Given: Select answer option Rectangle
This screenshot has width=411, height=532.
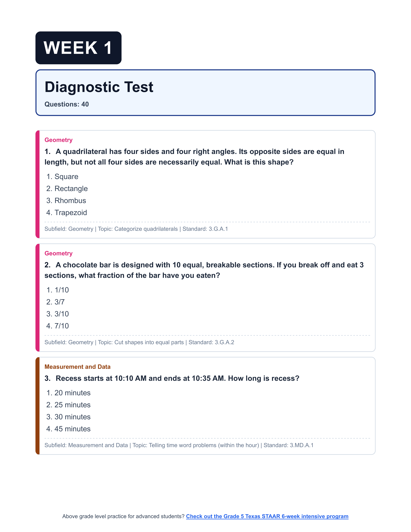Looking at the screenshot, I should coord(71,189).
